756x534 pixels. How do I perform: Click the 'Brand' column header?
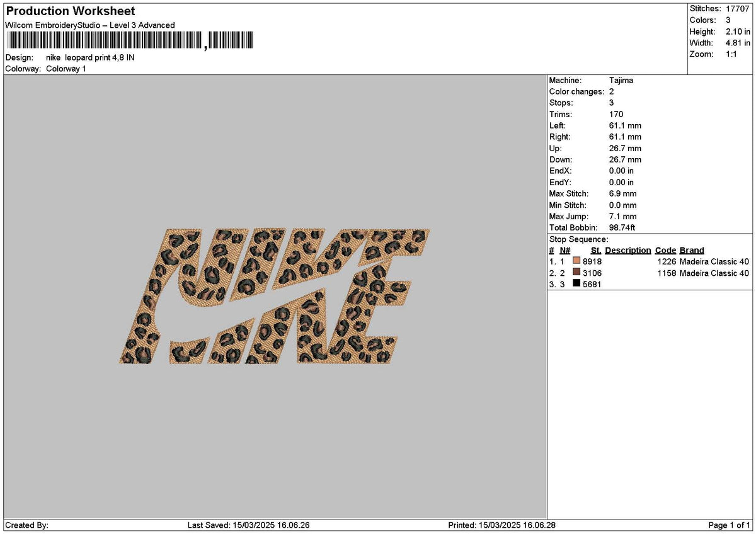[692, 250]
